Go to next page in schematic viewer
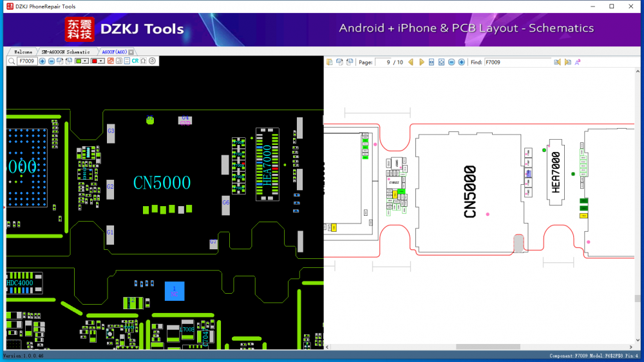Image resolution: width=644 pixels, height=362 pixels. click(422, 62)
